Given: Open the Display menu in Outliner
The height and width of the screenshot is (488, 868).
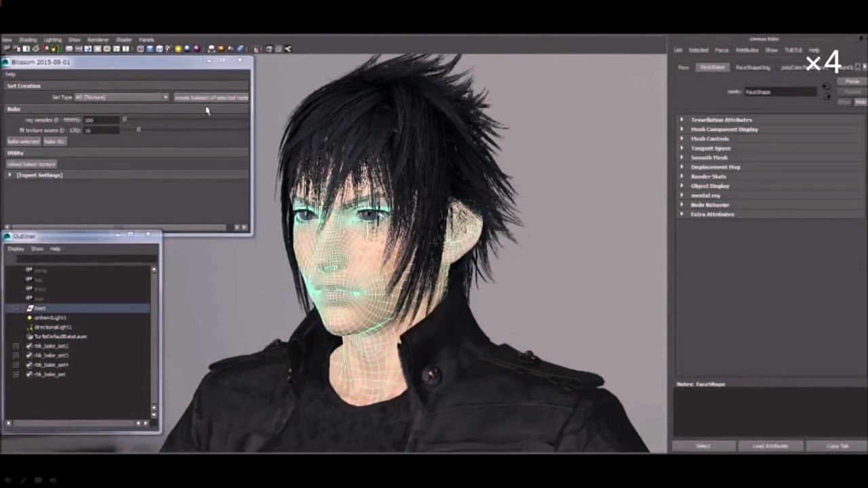Looking at the screenshot, I should pos(16,249).
